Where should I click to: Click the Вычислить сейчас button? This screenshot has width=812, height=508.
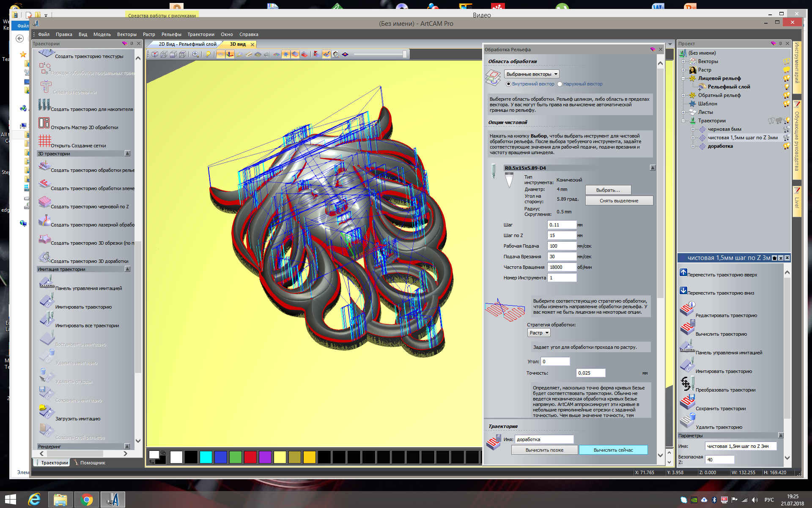tap(613, 450)
